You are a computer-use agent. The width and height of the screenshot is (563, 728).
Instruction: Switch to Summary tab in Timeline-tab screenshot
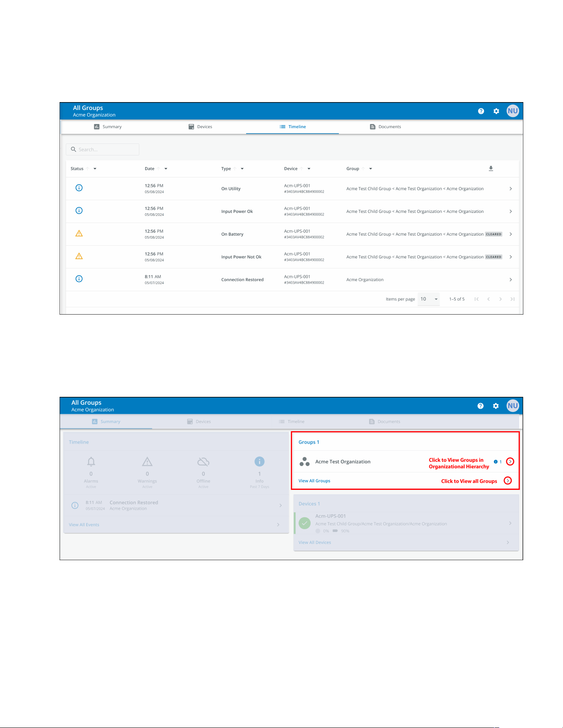point(108,127)
